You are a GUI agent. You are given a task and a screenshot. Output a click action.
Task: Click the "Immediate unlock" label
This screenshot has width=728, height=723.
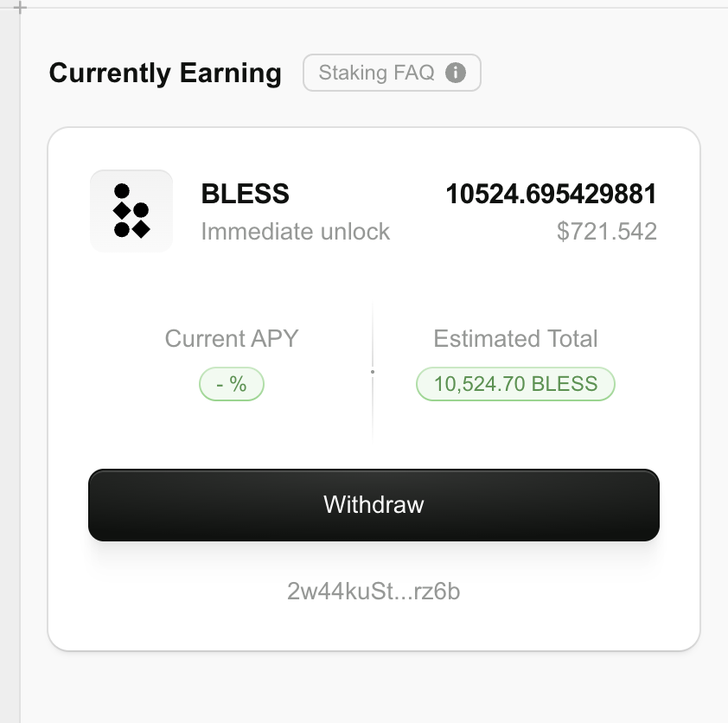[296, 232]
